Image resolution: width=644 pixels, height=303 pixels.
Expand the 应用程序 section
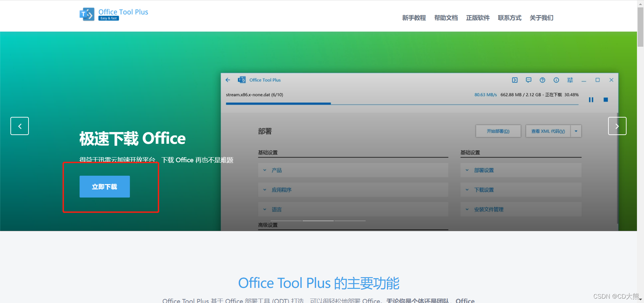coord(353,190)
